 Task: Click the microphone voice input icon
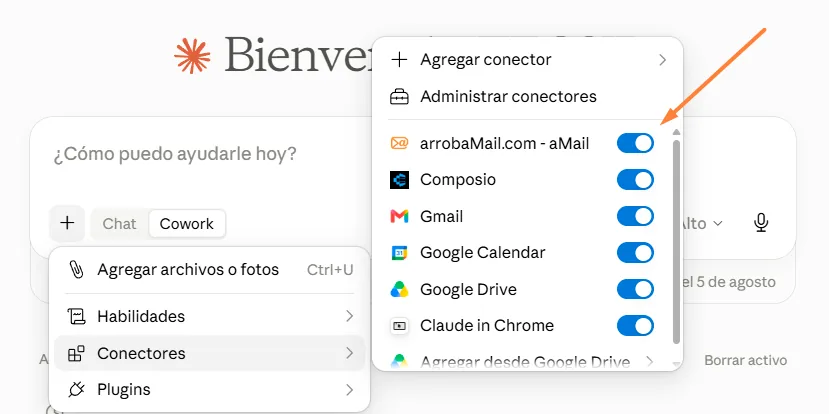[x=761, y=223]
